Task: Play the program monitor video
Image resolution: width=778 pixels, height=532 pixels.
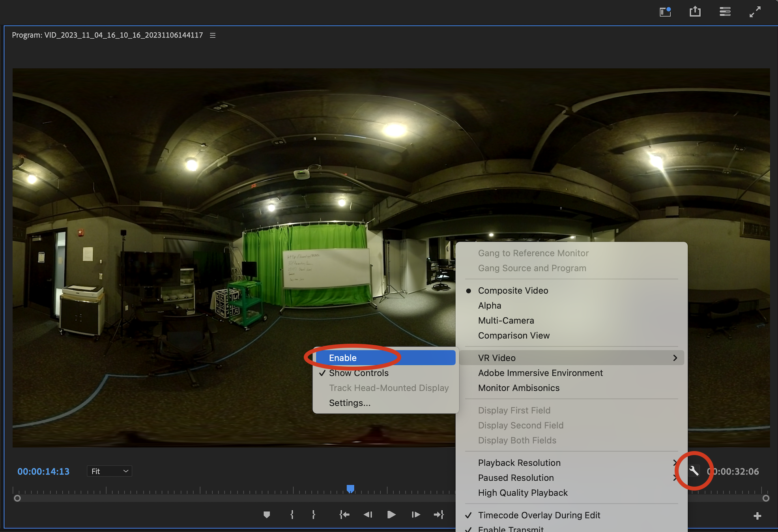Action: pos(391,515)
